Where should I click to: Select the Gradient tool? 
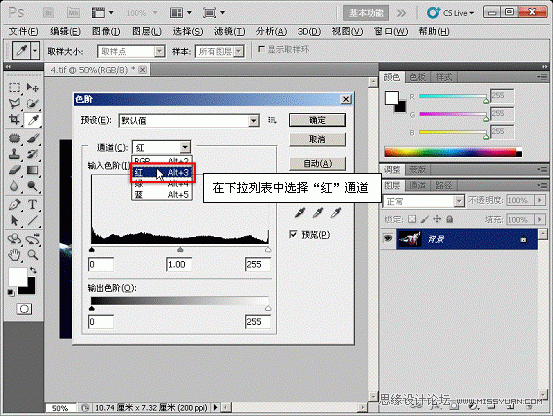(32, 170)
